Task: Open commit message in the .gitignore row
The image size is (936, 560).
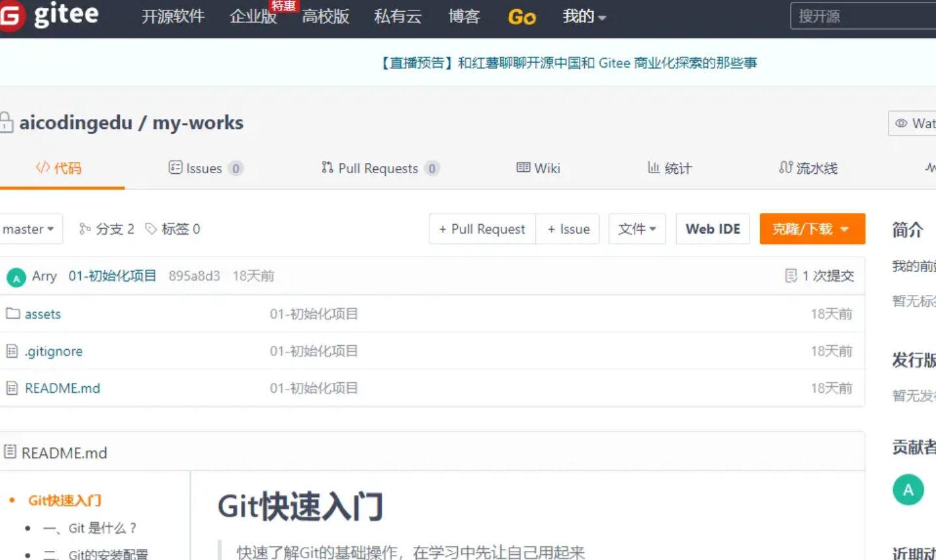Action: (x=314, y=351)
